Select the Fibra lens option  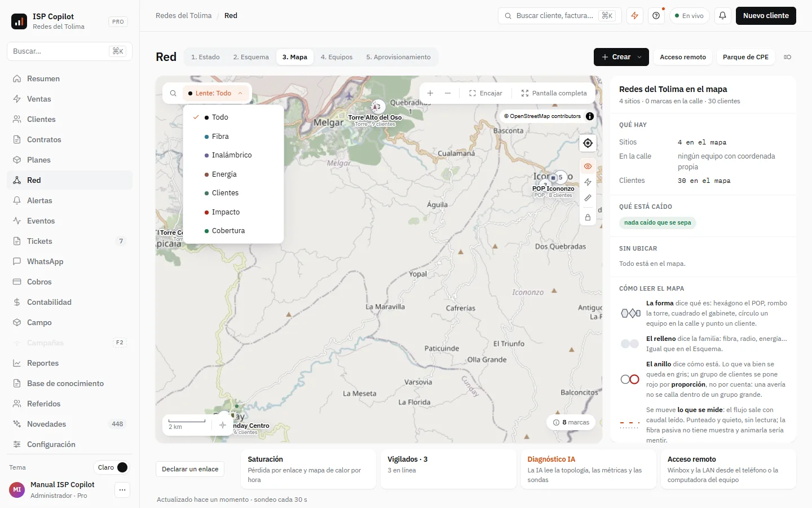tap(233, 137)
